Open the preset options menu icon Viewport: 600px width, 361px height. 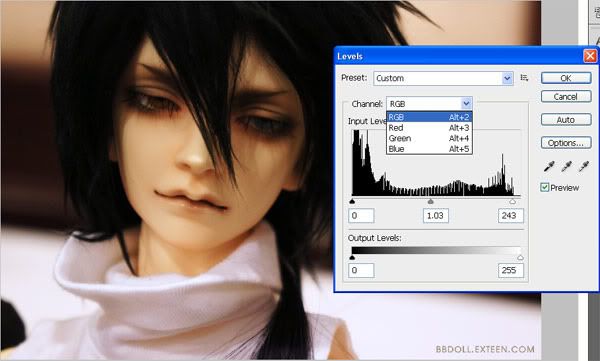(x=524, y=78)
